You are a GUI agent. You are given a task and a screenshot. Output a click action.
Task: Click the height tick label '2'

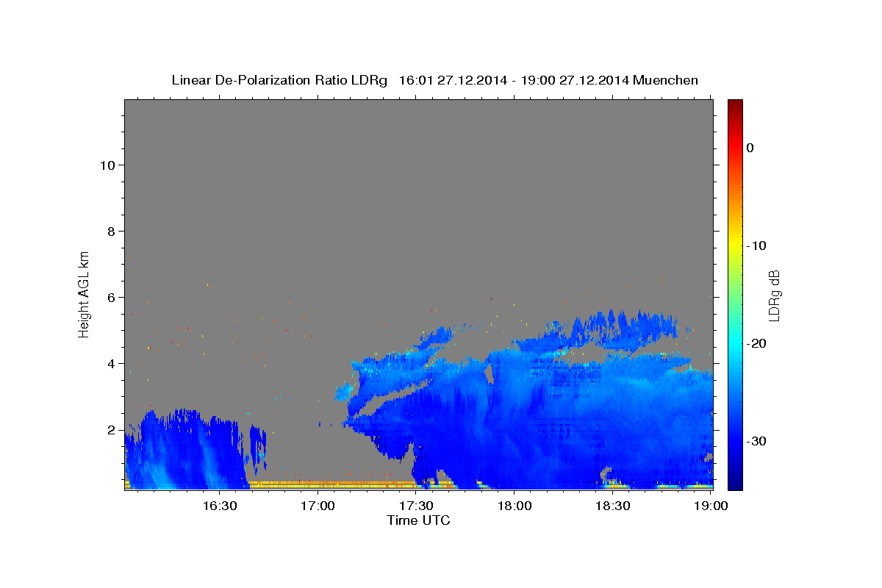[x=111, y=429]
